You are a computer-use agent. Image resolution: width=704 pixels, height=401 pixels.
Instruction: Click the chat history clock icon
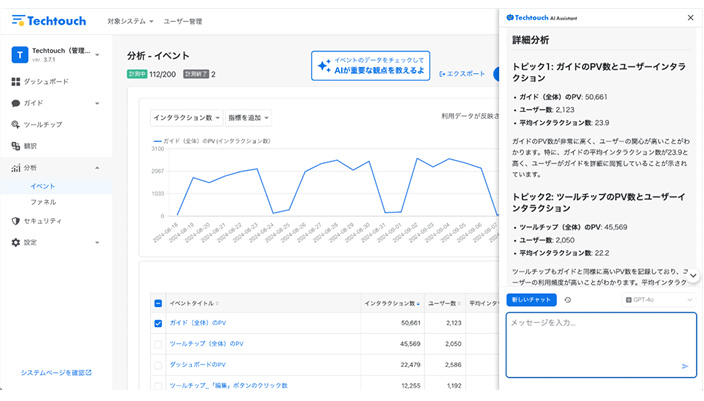[x=568, y=299]
